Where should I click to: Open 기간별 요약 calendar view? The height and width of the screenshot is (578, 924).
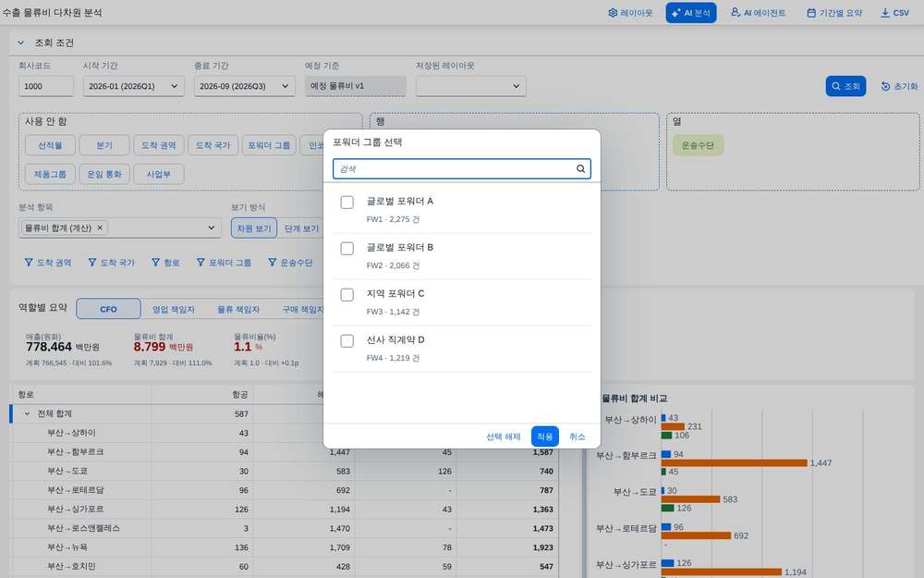click(x=833, y=12)
